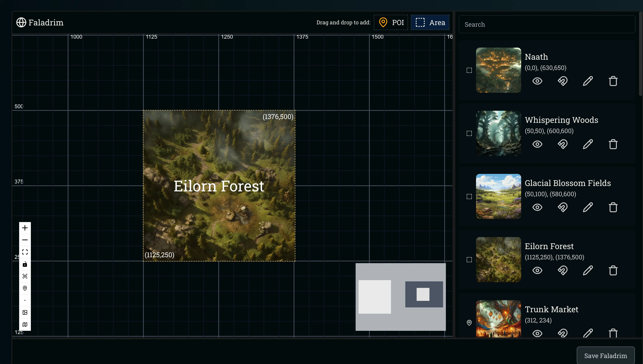
Task: Toggle the canvas lock icon
Action: tap(25, 264)
